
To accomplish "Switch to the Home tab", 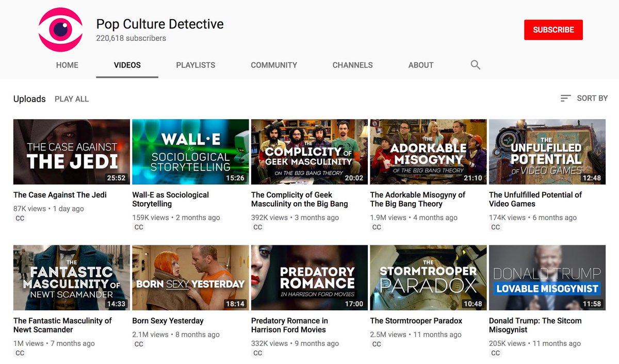I will (67, 65).
